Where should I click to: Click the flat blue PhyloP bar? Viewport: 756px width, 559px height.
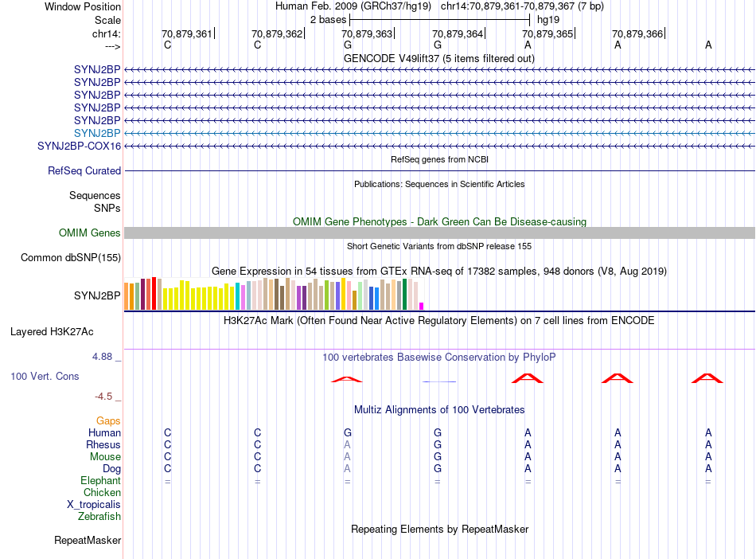438,381
